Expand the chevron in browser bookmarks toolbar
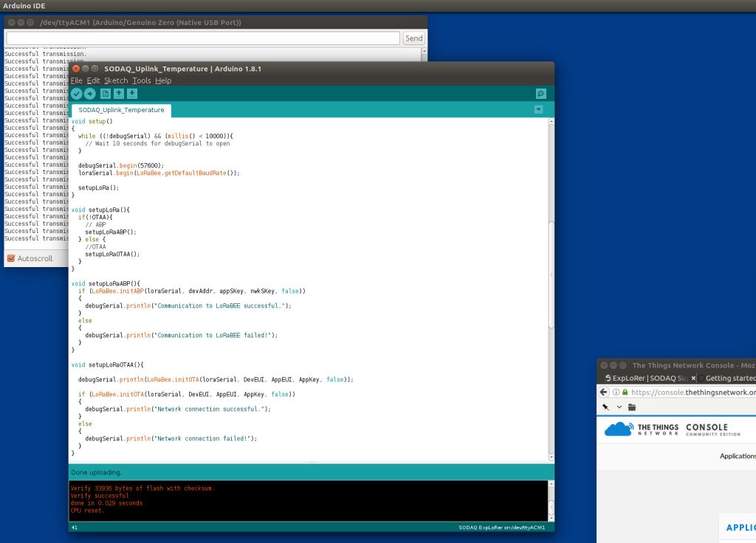The height and width of the screenshot is (543, 756). 619,407
